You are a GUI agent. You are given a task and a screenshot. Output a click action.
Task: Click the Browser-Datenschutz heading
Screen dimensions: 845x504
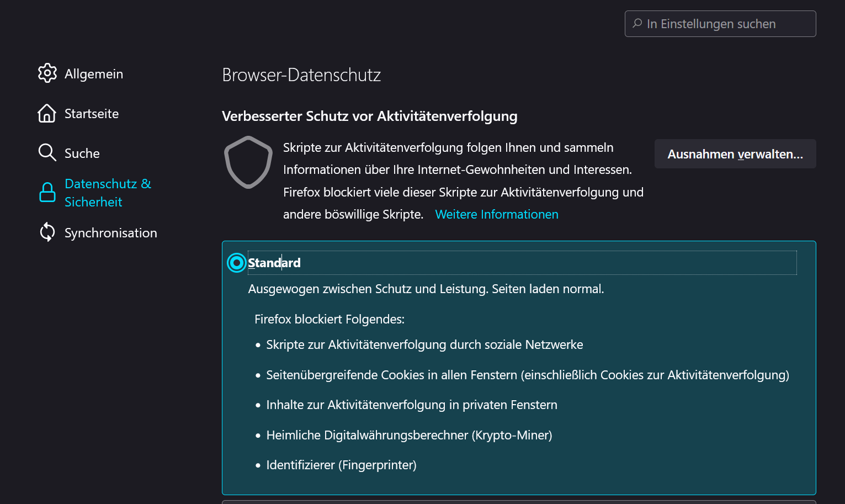(301, 75)
